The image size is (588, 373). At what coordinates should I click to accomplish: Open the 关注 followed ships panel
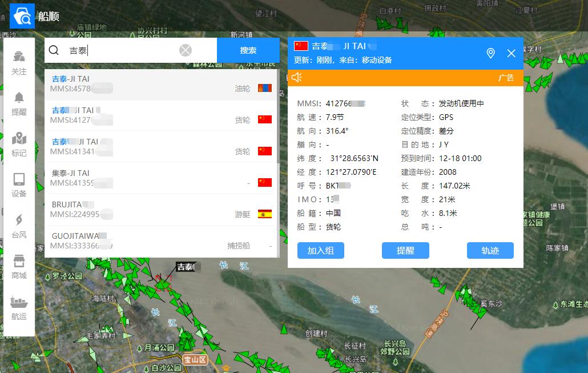(x=19, y=63)
